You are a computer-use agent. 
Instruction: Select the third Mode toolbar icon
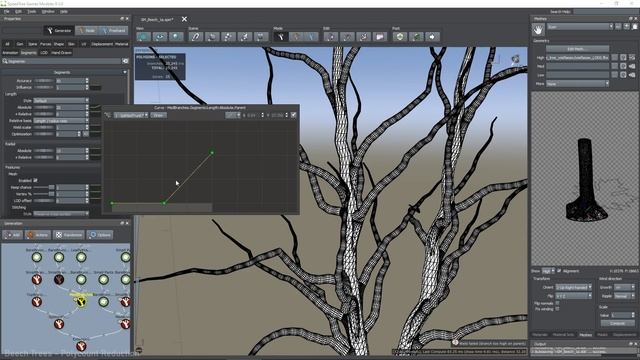pos(311,37)
